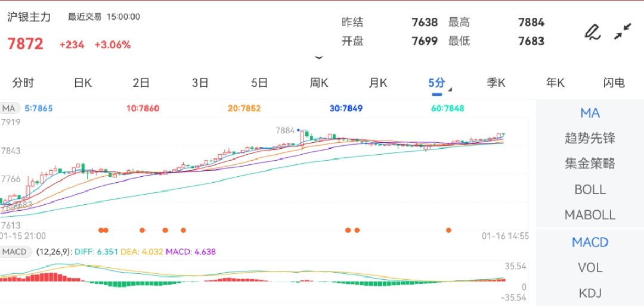Viewport: 644px width, 306px height.
Task: Click the 7884 high marker on chart
Action: (285, 130)
